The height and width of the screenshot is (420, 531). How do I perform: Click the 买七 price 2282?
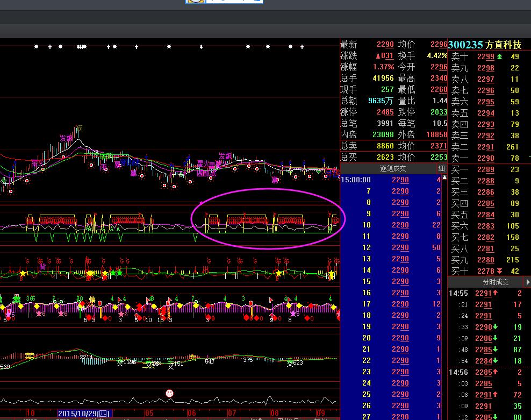[x=486, y=237]
